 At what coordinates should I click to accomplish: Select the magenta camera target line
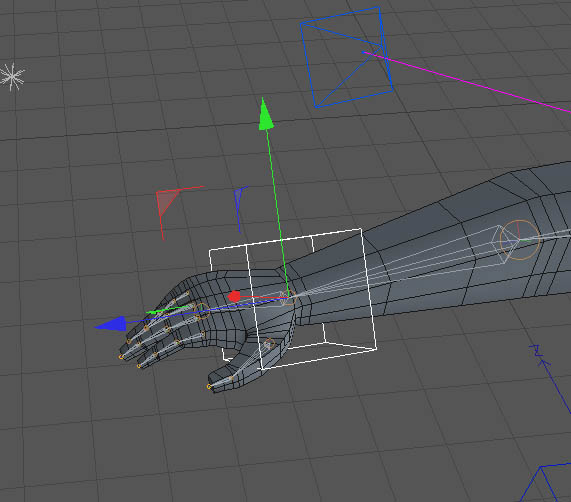coord(467,81)
